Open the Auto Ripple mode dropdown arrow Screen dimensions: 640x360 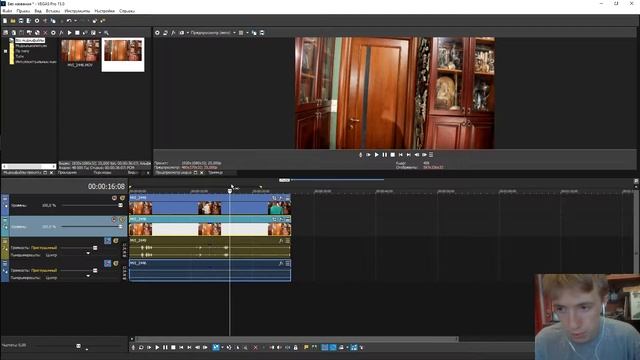347,347
